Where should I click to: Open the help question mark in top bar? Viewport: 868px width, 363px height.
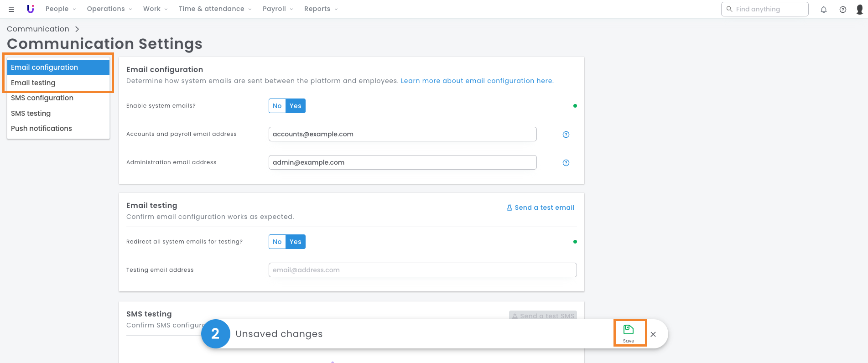pos(843,10)
